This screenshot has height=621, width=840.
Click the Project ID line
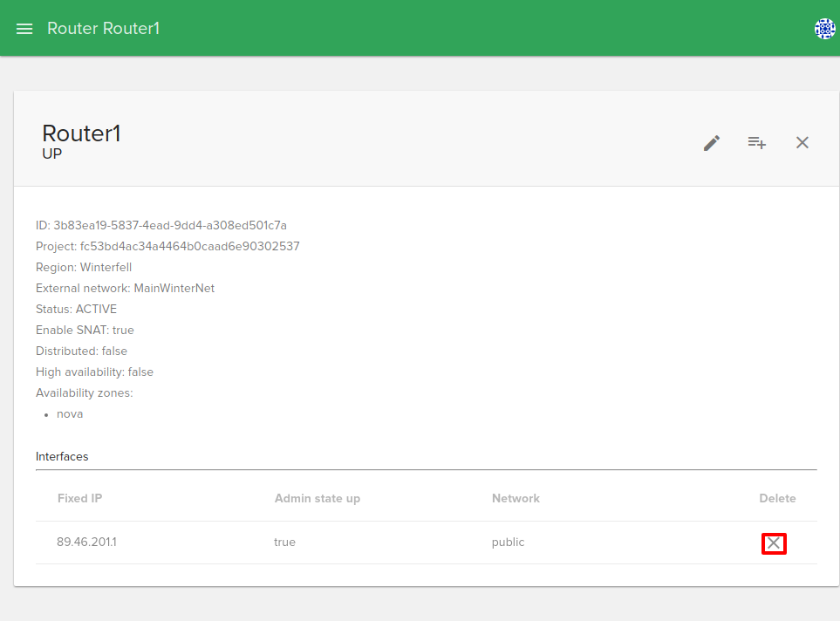pos(167,247)
